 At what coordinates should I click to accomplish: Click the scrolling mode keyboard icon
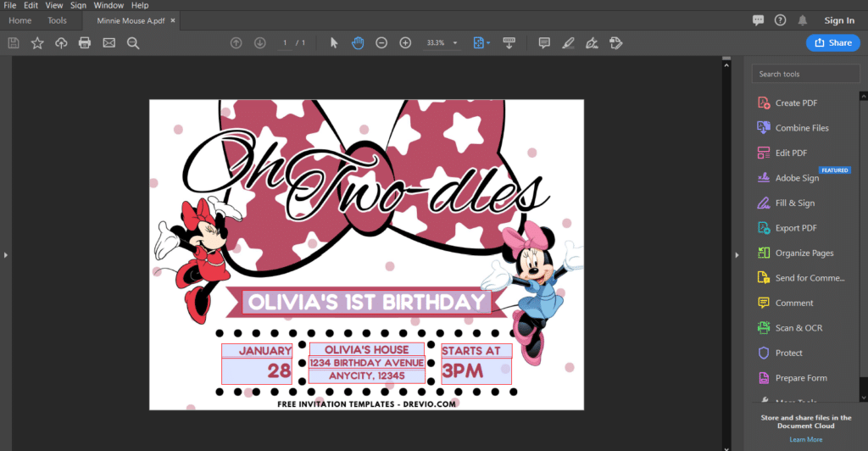(x=509, y=42)
